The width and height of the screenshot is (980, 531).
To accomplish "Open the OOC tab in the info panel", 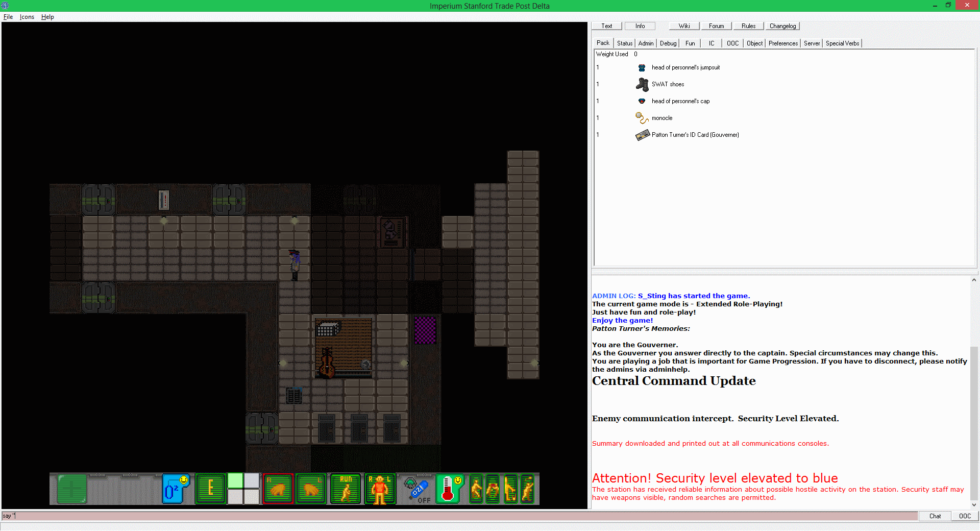I will (x=732, y=43).
